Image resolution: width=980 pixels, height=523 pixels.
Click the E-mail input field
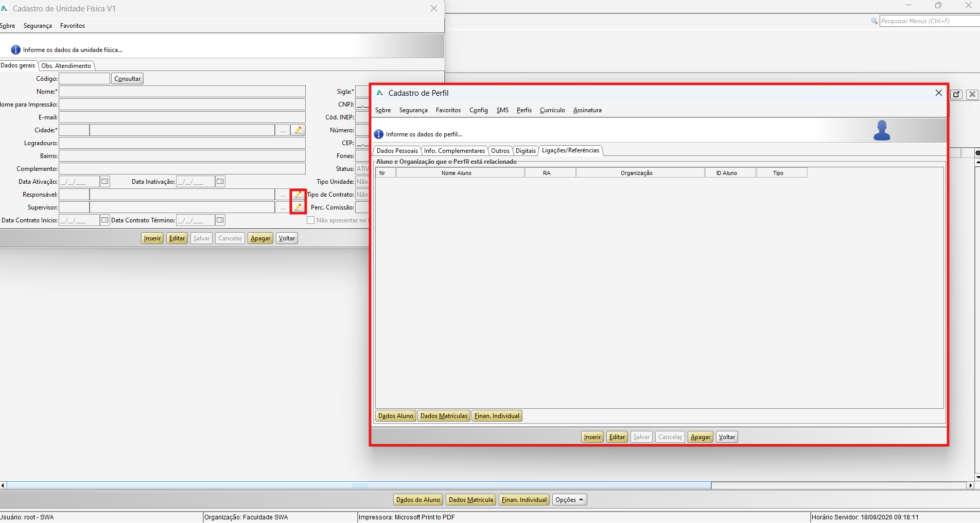182,117
